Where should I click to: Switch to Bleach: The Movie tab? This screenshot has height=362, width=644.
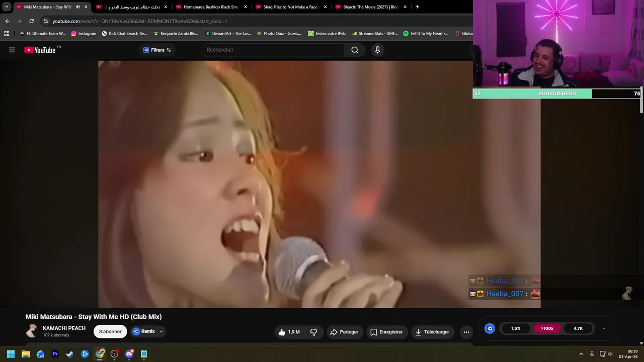371,7
